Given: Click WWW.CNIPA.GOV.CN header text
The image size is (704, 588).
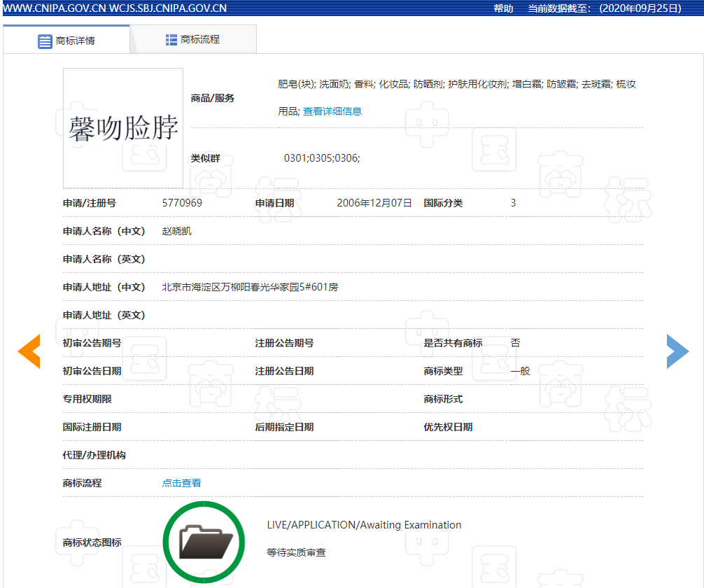Looking at the screenshot, I should (55, 8).
